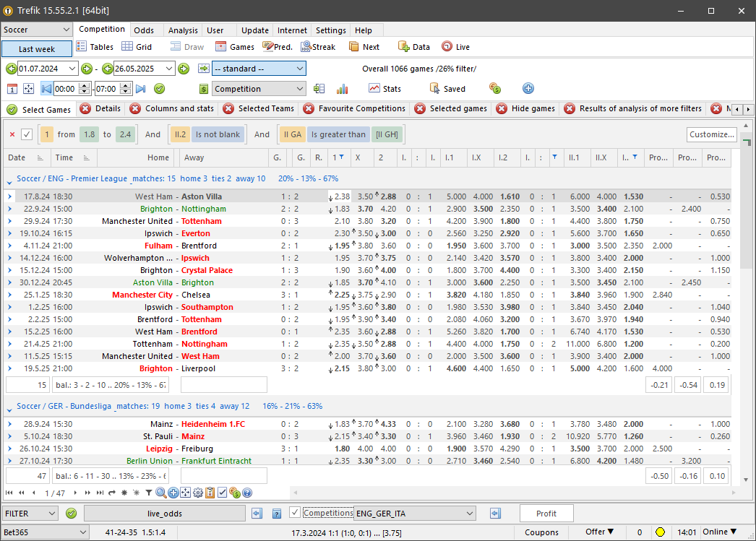Image resolution: width=756 pixels, height=541 pixels.
Task: Open the Customize... dialog
Action: tap(711, 134)
